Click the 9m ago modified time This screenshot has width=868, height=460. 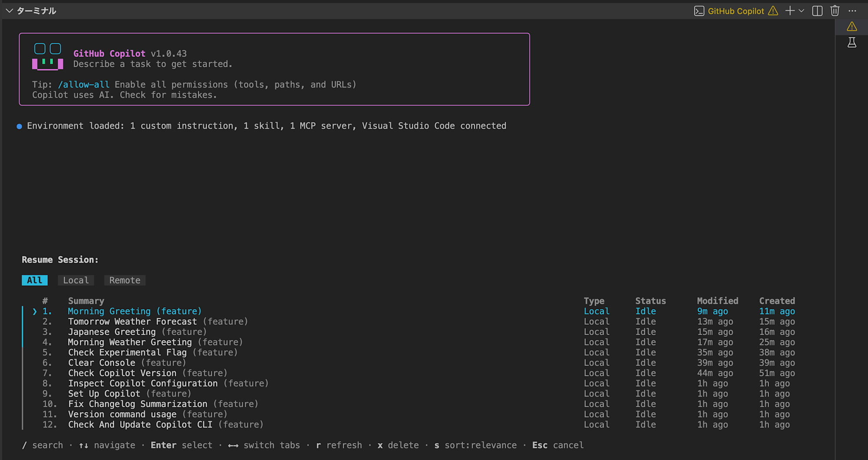pos(713,311)
